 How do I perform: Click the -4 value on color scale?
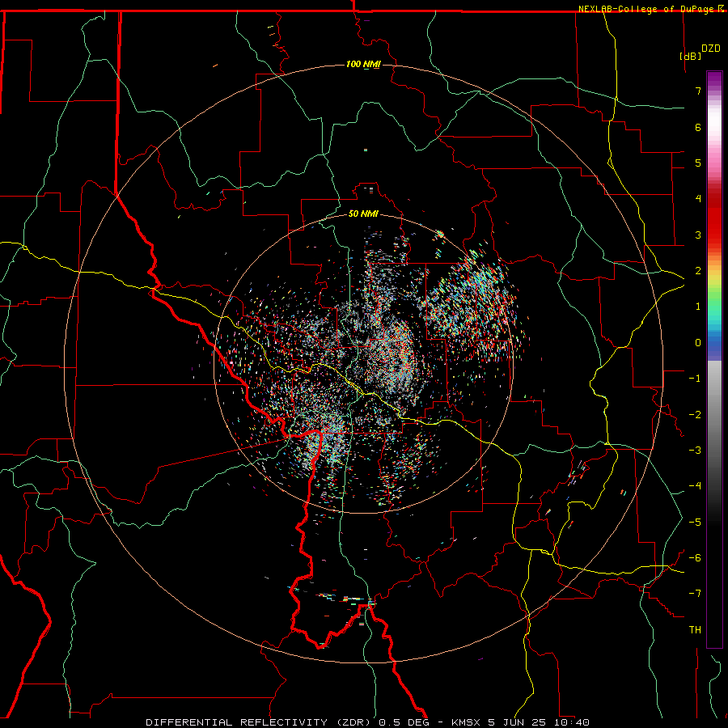[x=695, y=486]
